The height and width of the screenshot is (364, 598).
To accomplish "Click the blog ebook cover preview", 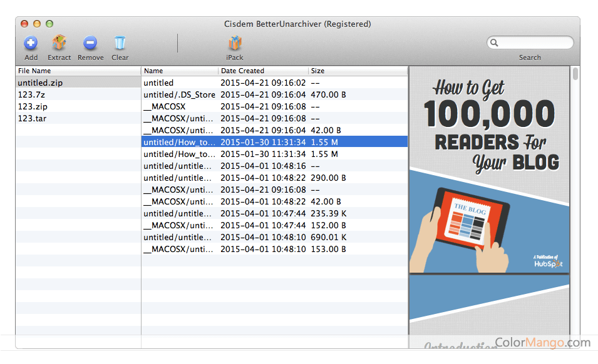I will coord(489,170).
